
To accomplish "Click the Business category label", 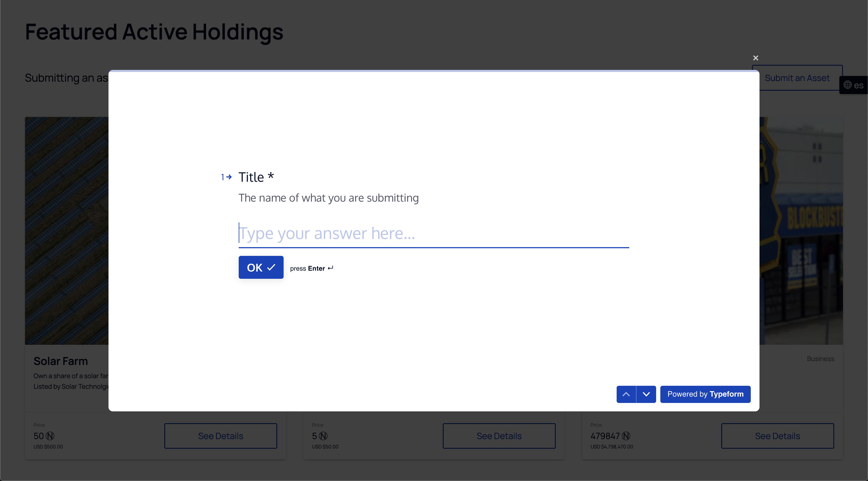I will [820, 359].
